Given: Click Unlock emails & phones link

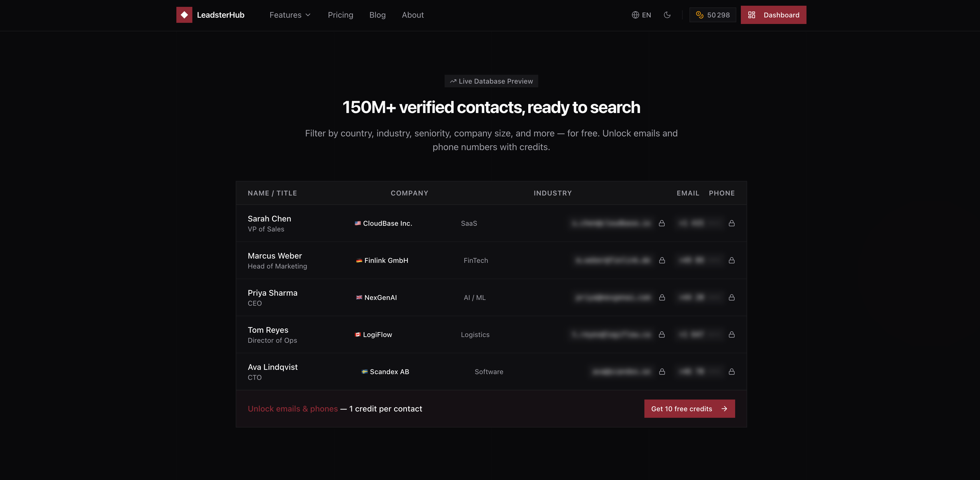Looking at the screenshot, I should coord(293,409).
